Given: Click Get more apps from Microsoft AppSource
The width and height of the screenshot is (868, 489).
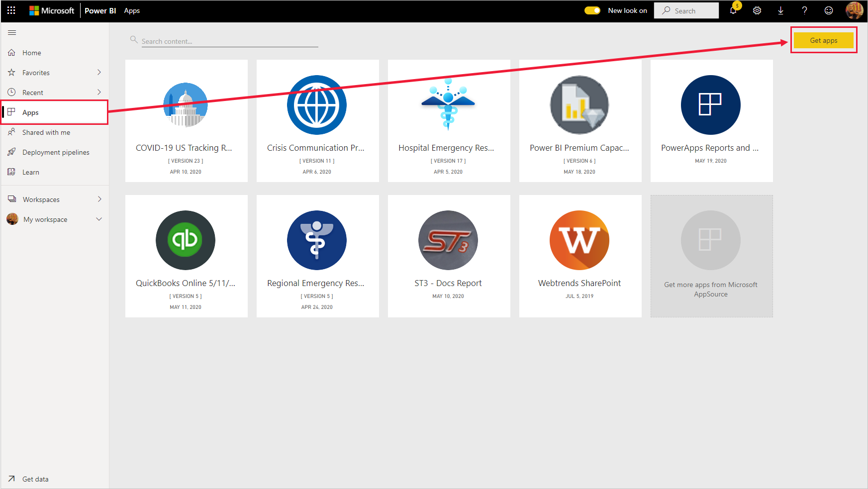Looking at the screenshot, I should 711,256.
